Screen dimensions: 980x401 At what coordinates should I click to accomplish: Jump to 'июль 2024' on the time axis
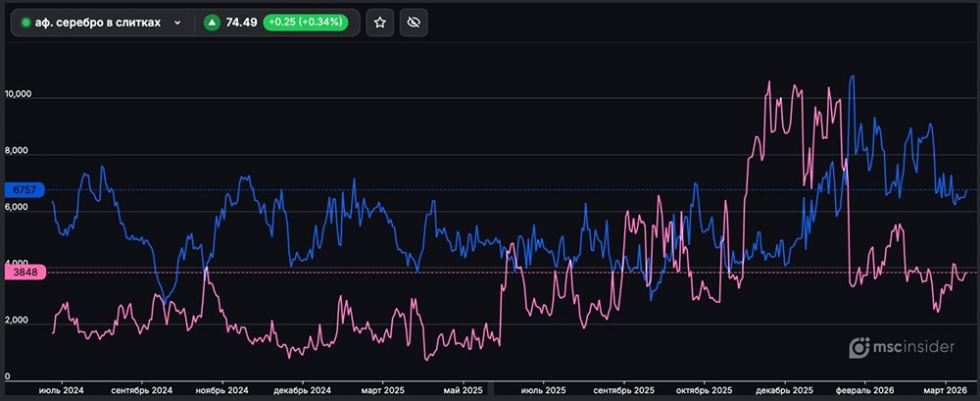point(61,390)
